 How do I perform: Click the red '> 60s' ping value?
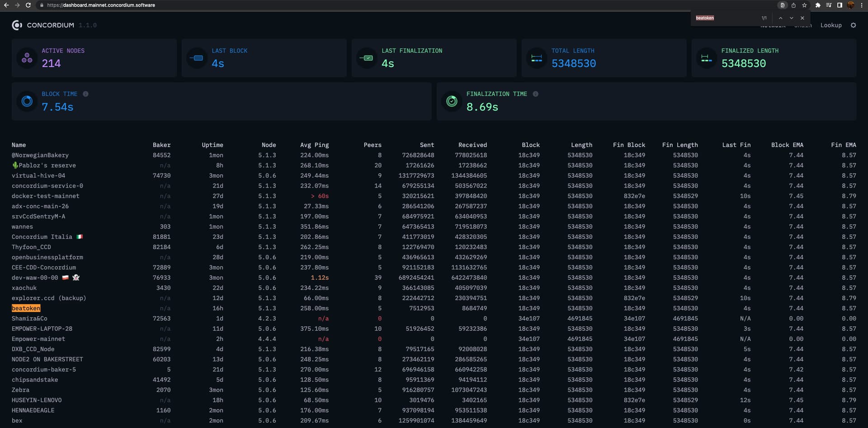pos(320,196)
